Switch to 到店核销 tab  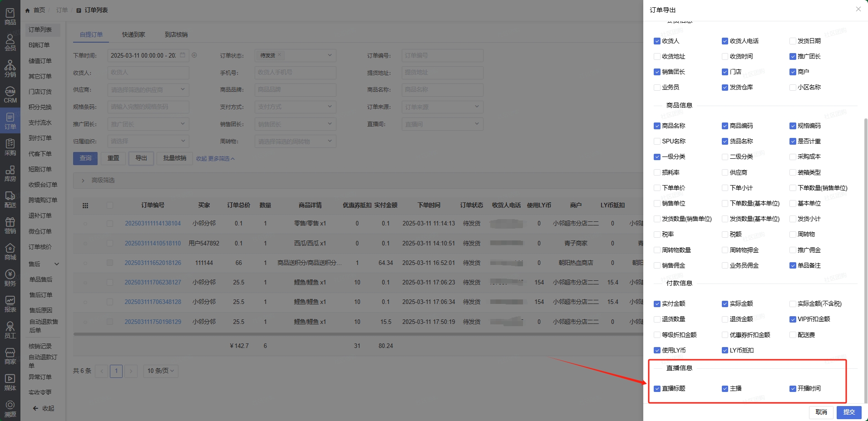click(176, 34)
